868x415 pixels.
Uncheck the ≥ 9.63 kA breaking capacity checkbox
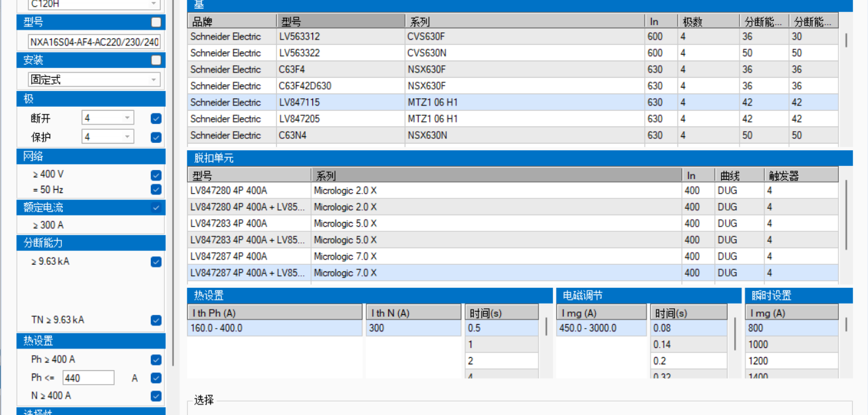click(156, 262)
